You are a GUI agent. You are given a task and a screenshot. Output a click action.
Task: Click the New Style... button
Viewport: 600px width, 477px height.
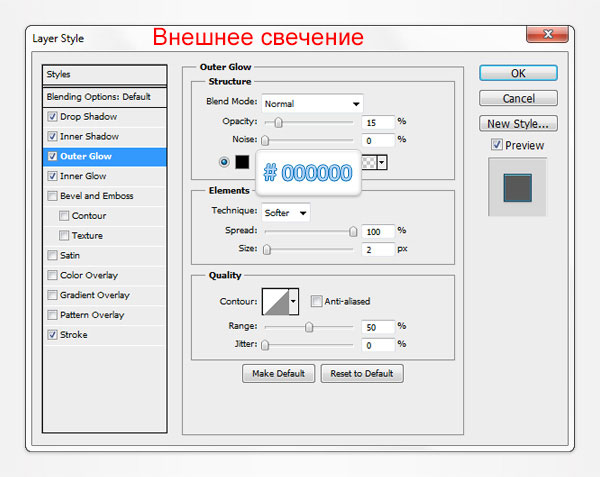coord(518,124)
